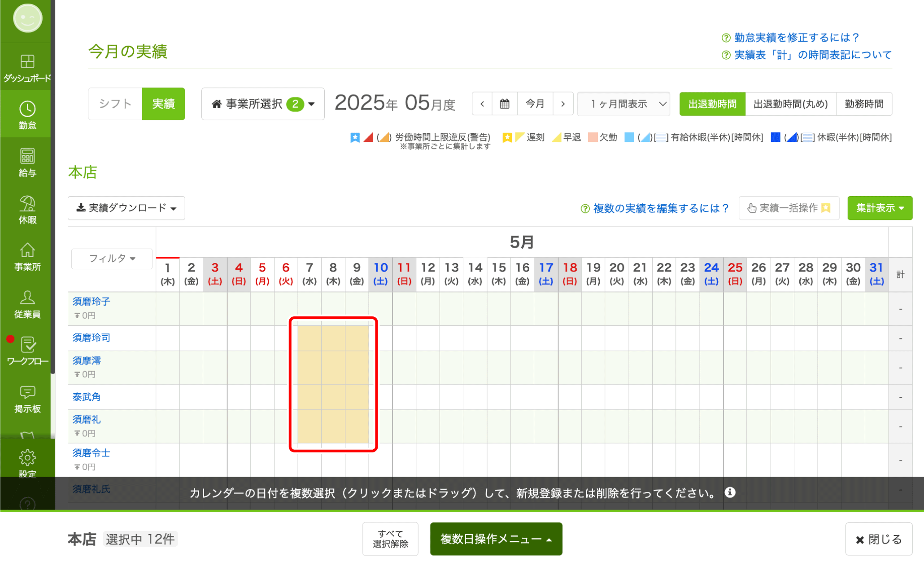Go to next month arrow
The image size is (924, 566).
pos(563,104)
